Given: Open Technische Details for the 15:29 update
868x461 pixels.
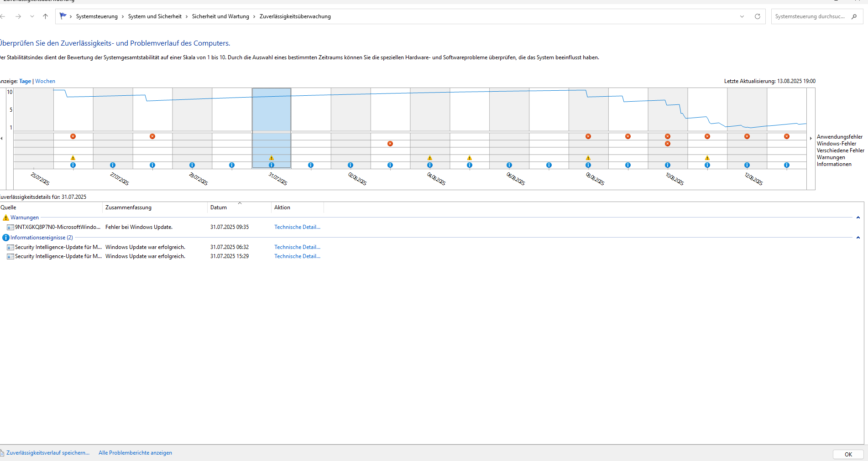Looking at the screenshot, I should (297, 256).
